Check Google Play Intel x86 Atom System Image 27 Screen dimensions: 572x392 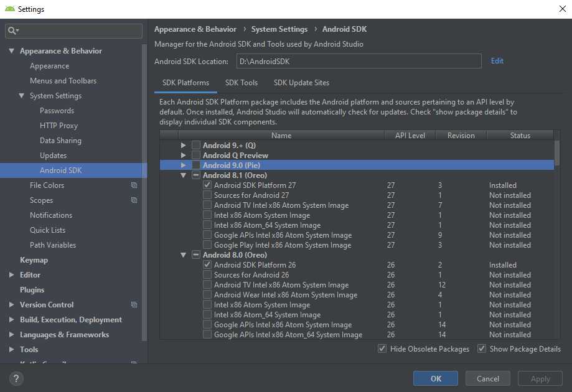click(x=207, y=245)
